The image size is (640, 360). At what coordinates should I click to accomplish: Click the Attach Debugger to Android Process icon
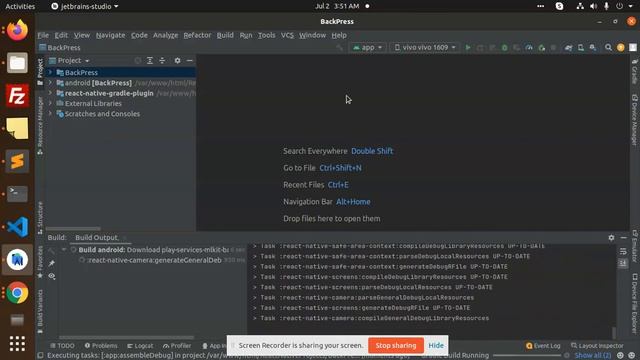click(541, 48)
